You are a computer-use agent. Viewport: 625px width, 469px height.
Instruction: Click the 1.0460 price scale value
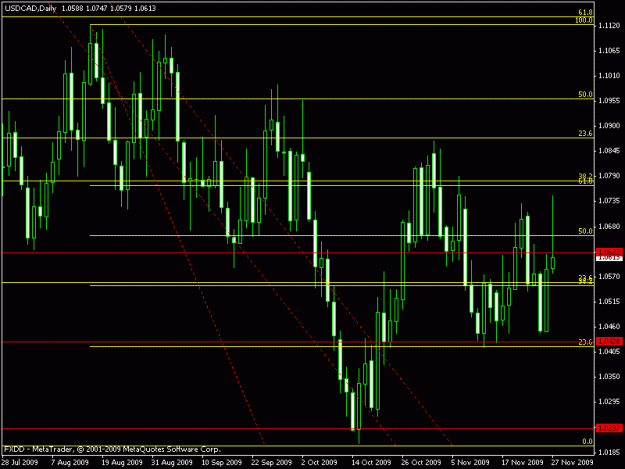coord(609,326)
